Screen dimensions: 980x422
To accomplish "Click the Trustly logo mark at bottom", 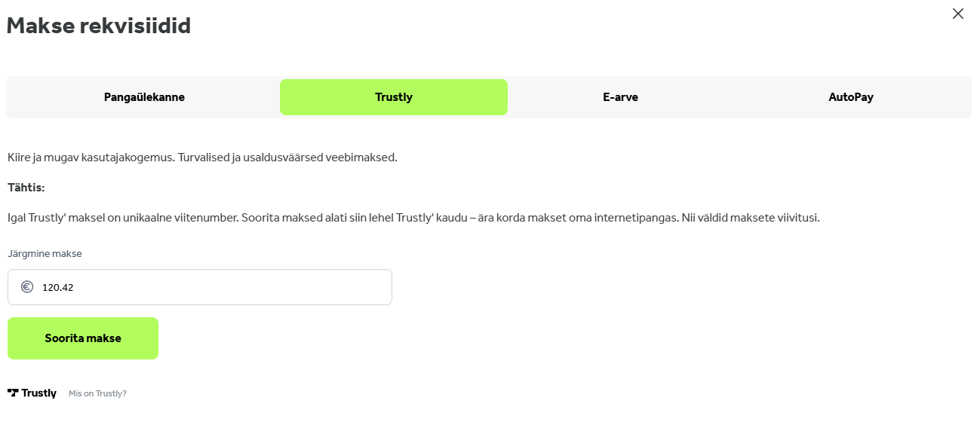I will [x=13, y=393].
